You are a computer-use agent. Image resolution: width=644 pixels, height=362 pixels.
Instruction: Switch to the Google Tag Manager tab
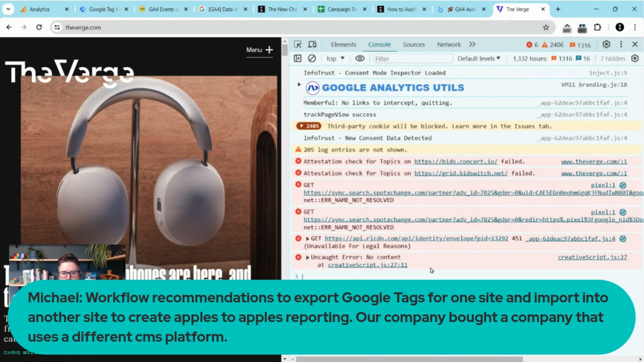pyautogui.click(x=104, y=9)
